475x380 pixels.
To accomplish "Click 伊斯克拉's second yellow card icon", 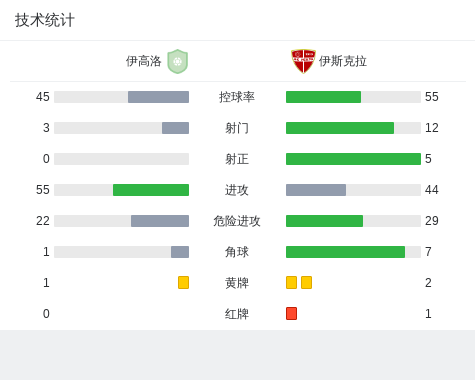I will click(306, 282).
